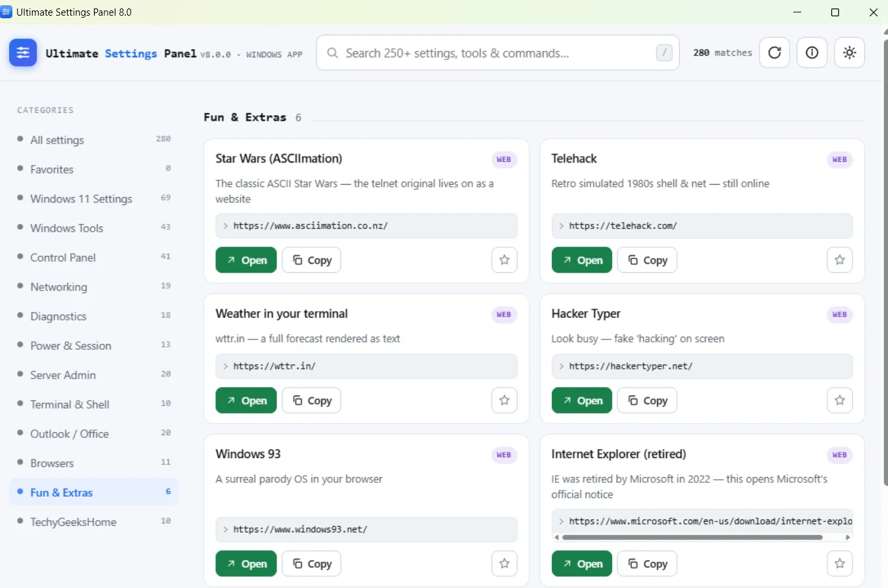The image size is (888, 588).
Task: Copy the wttr.in URL
Action: point(311,400)
